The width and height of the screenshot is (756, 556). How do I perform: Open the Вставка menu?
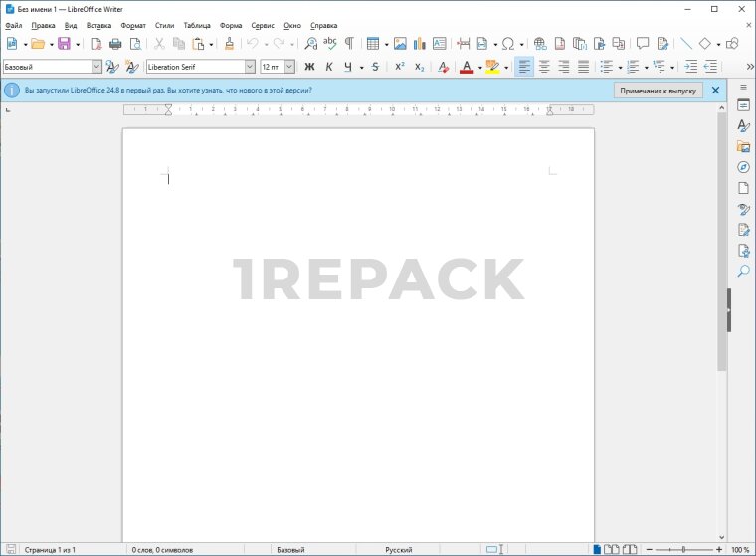(x=98, y=25)
